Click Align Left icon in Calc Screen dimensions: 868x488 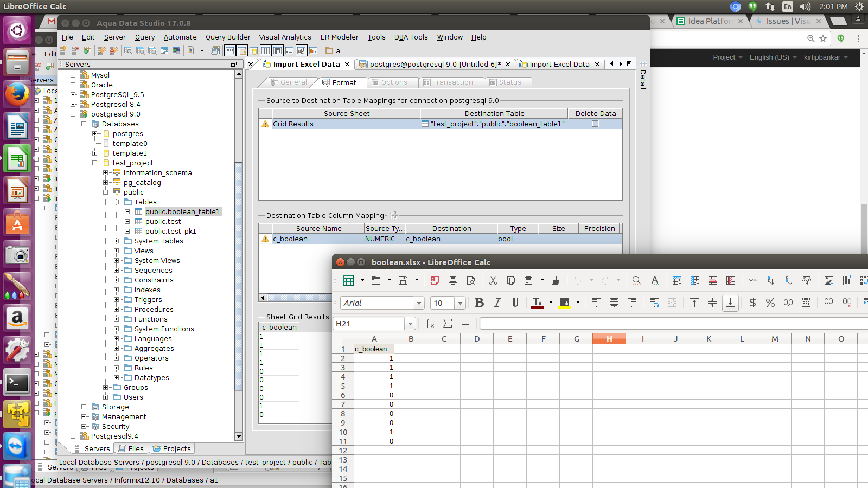pyautogui.click(x=596, y=303)
